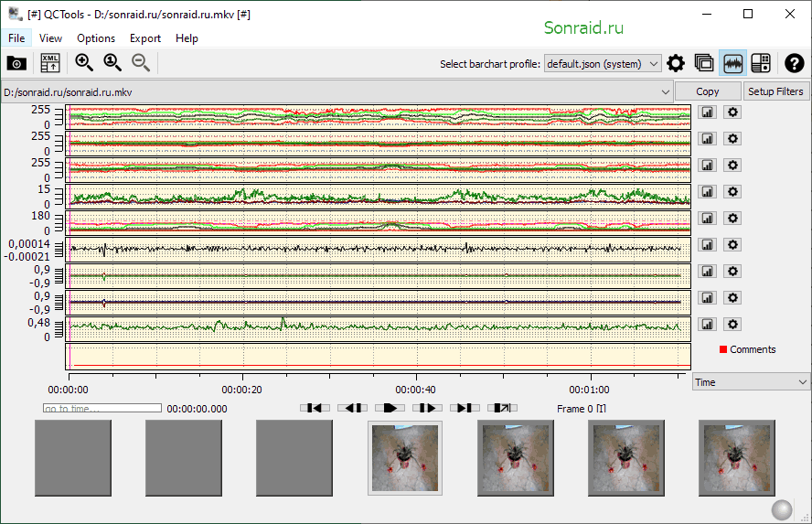812x524 pixels.
Task: Click barchart icon of first 0,9 graph
Action: pos(707,271)
